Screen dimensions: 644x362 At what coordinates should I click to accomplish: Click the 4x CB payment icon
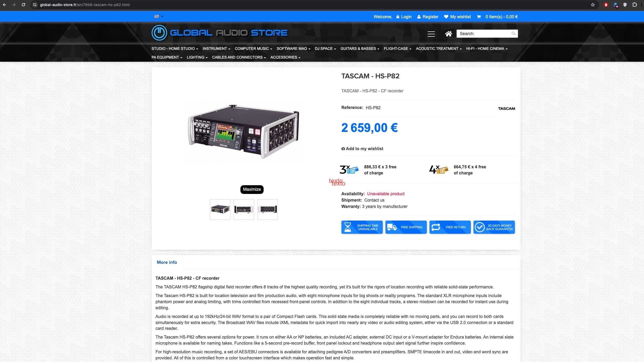(439, 170)
